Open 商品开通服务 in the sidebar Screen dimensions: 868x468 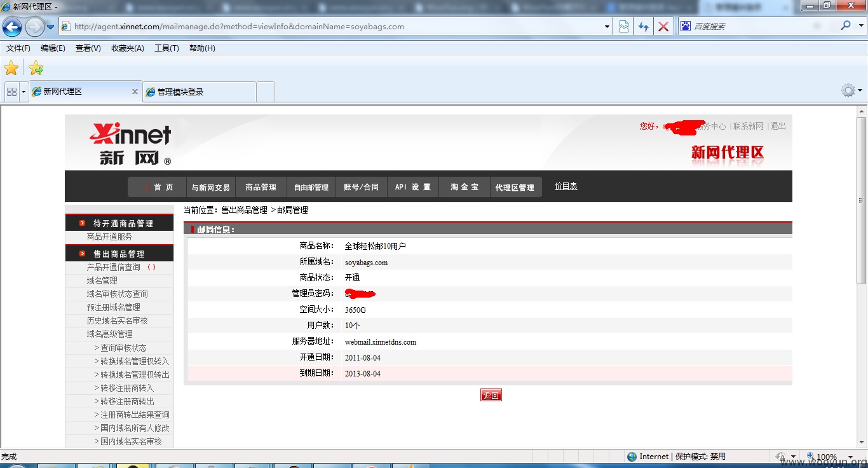tap(109, 237)
